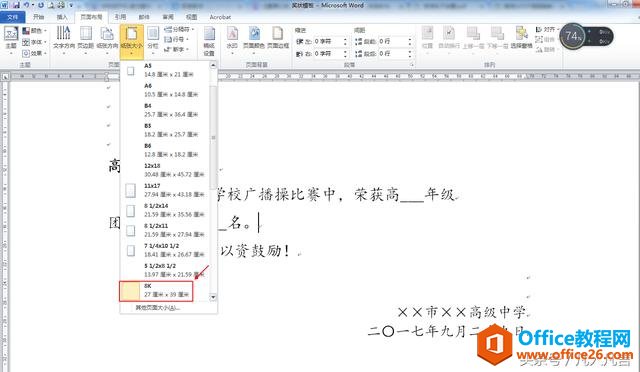Select 5 1/2x8 1/2 paper size
The image size is (640, 372).
pos(165,270)
